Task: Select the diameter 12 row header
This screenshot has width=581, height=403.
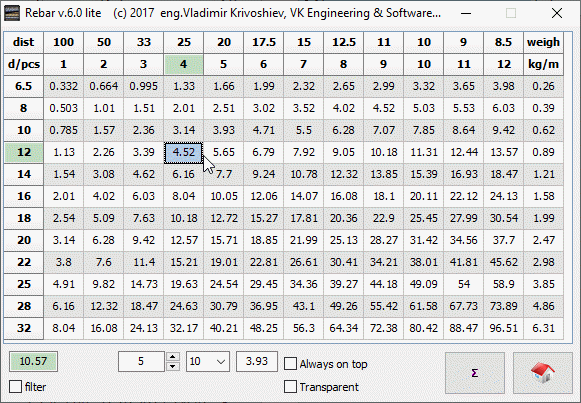Action: tap(24, 152)
